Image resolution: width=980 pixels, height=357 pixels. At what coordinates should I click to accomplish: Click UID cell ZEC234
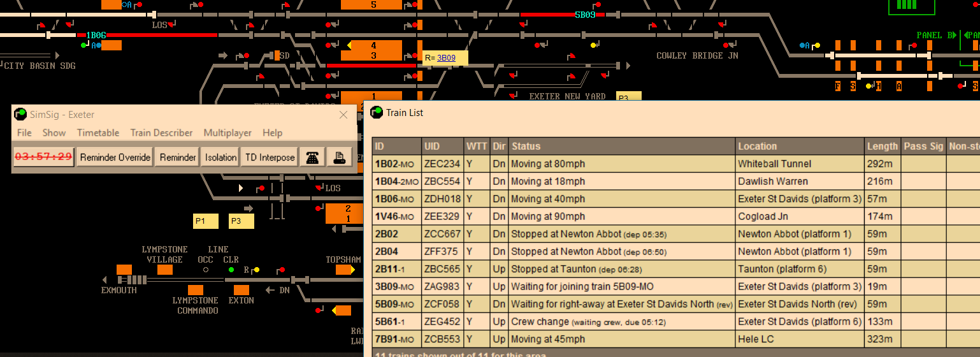pyautogui.click(x=442, y=164)
